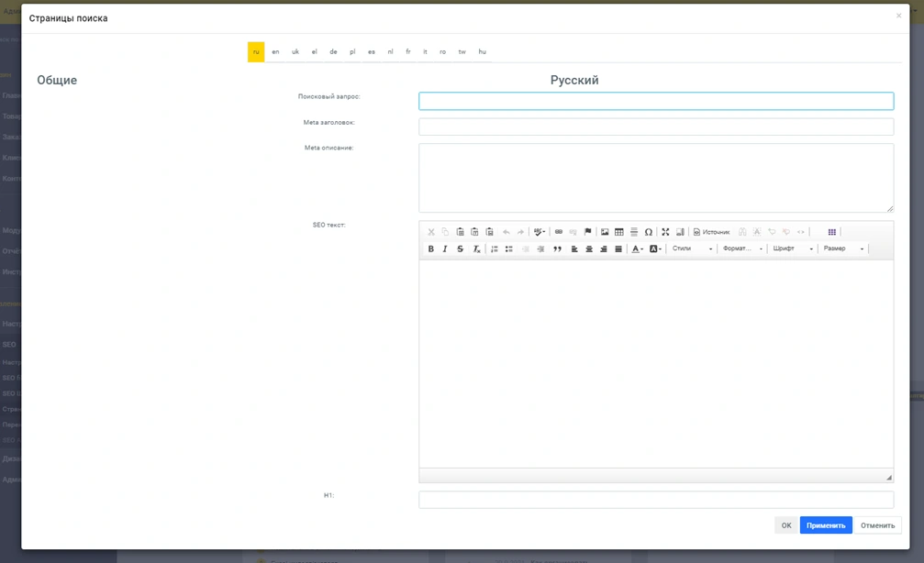Toggle bold formatting in SEO text editor
924x563 pixels.
(x=431, y=249)
